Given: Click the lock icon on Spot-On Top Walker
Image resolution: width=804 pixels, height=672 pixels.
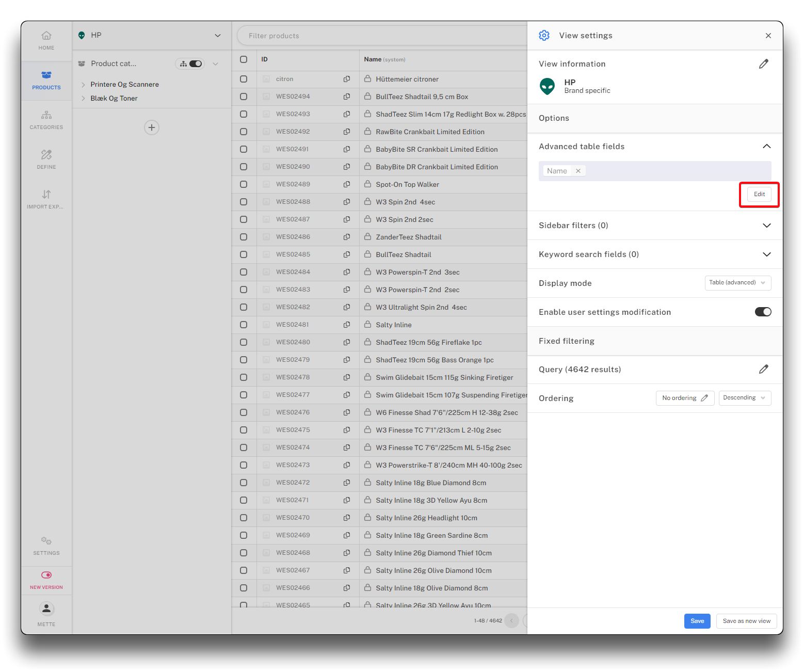Looking at the screenshot, I should (x=367, y=184).
